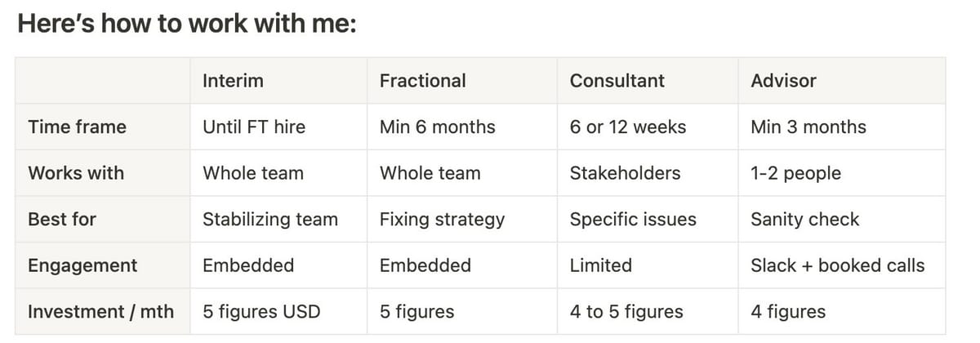This screenshot has height=343, width=980.
Task: Click the 'Here's how to work with me' heading
Action: (187, 24)
